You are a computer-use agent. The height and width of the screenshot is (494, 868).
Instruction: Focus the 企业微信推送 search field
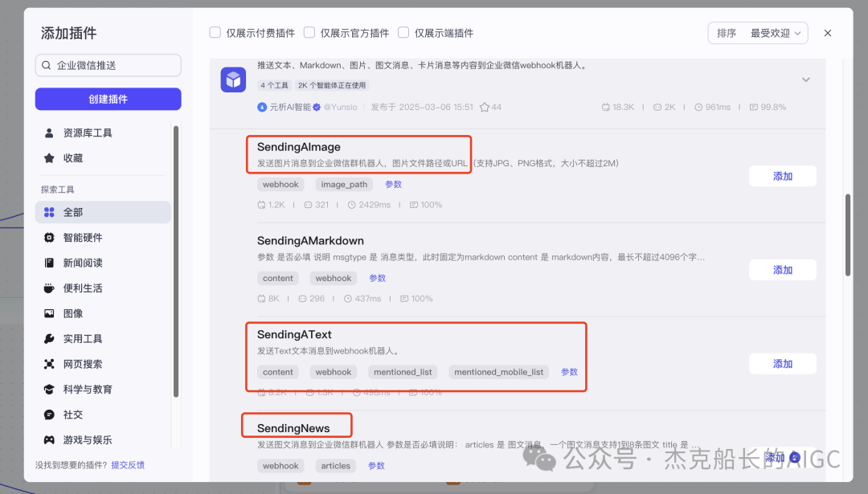[108, 65]
